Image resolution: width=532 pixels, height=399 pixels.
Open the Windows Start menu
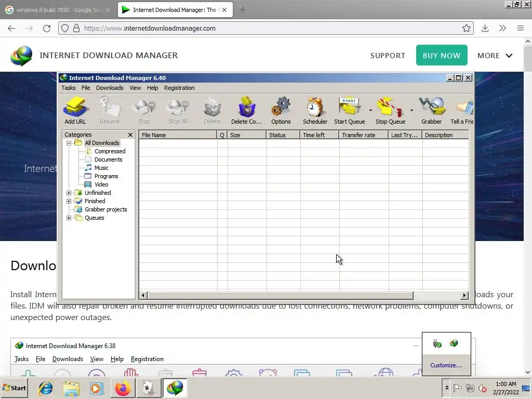14,388
